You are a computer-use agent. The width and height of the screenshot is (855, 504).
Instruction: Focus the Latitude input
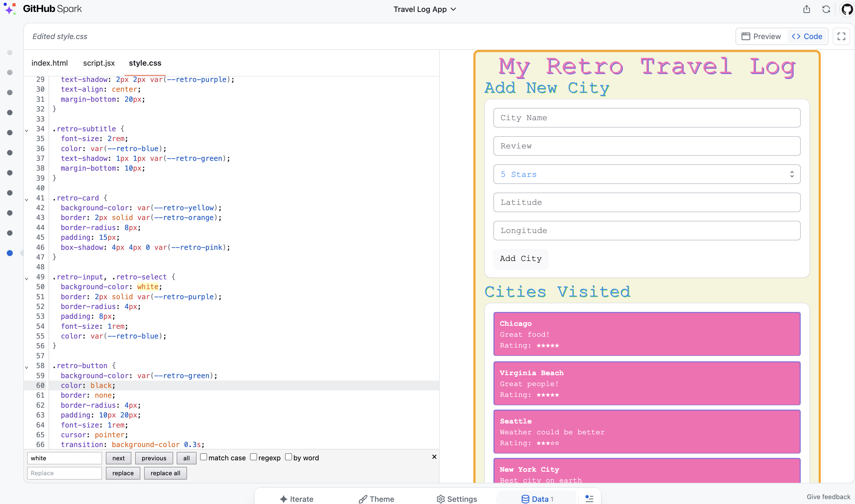coord(647,202)
